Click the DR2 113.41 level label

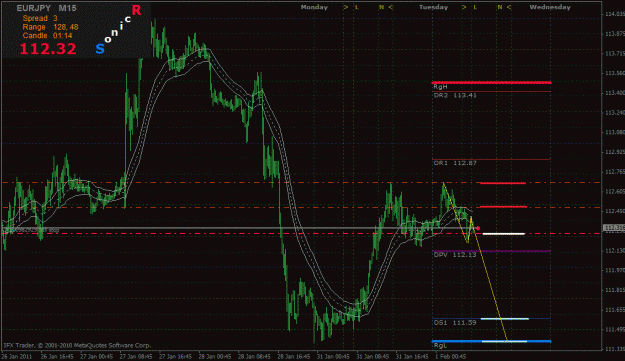click(x=455, y=95)
